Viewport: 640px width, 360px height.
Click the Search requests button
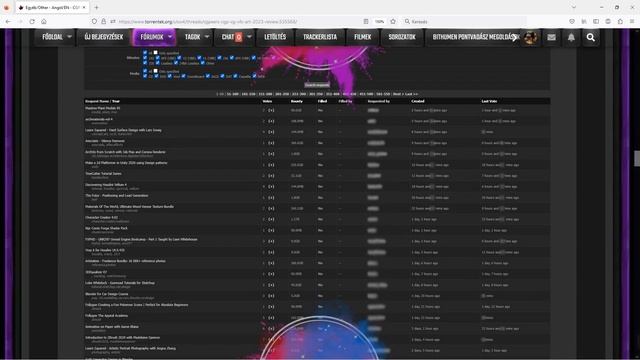click(317, 85)
